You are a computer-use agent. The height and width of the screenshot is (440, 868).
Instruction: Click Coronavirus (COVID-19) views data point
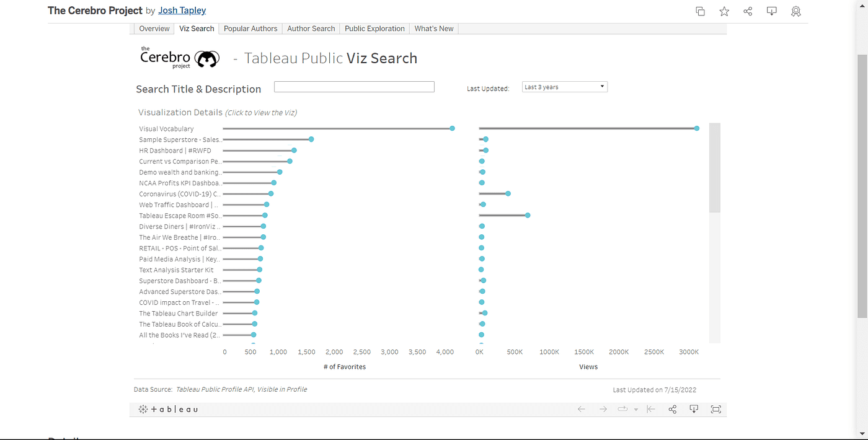[508, 193]
